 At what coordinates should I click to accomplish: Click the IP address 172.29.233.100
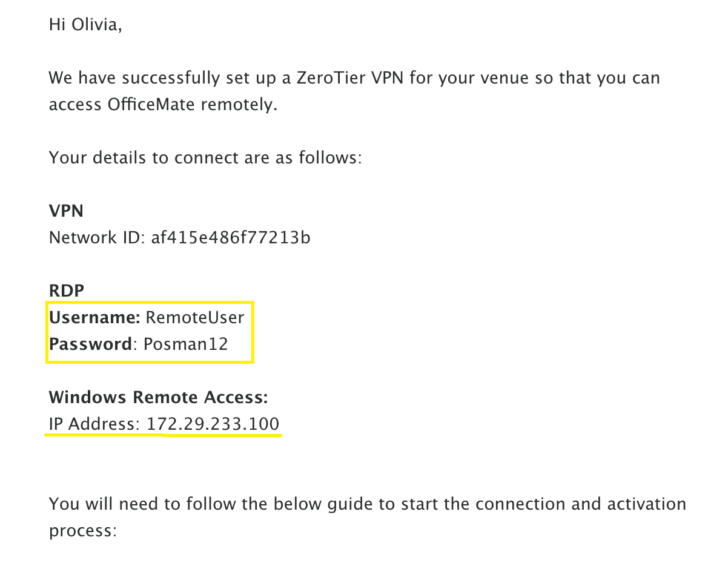[213, 424]
